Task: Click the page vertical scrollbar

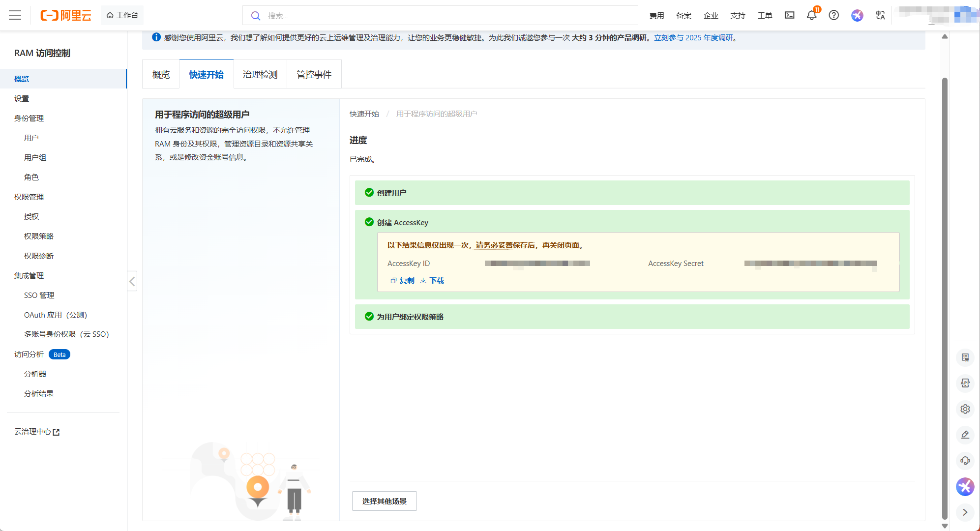Action: coord(945,295)
